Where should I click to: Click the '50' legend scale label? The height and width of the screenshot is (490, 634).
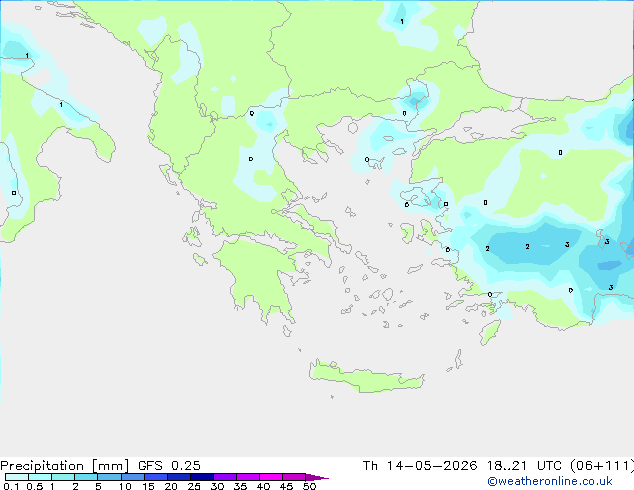[309, 486]
